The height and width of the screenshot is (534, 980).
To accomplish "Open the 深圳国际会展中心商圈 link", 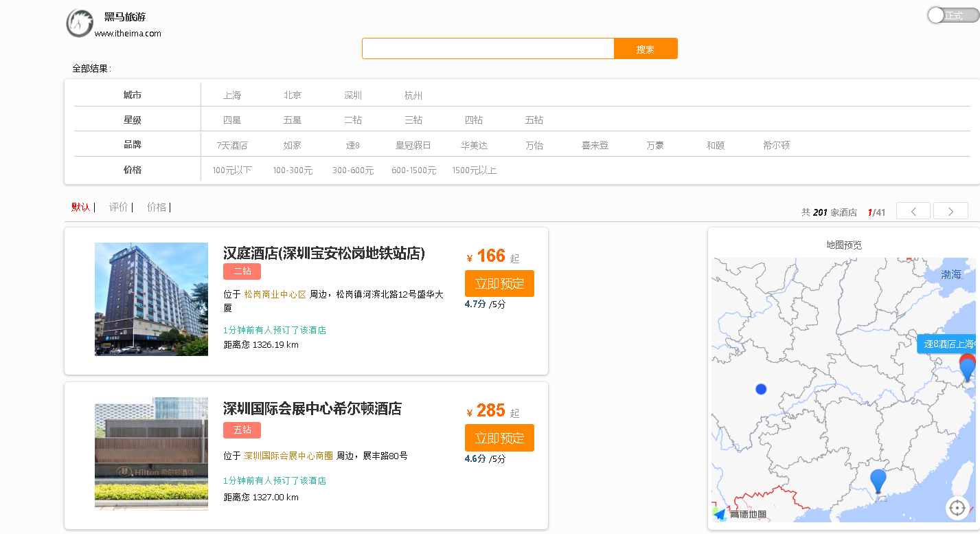I will [288, 456].
